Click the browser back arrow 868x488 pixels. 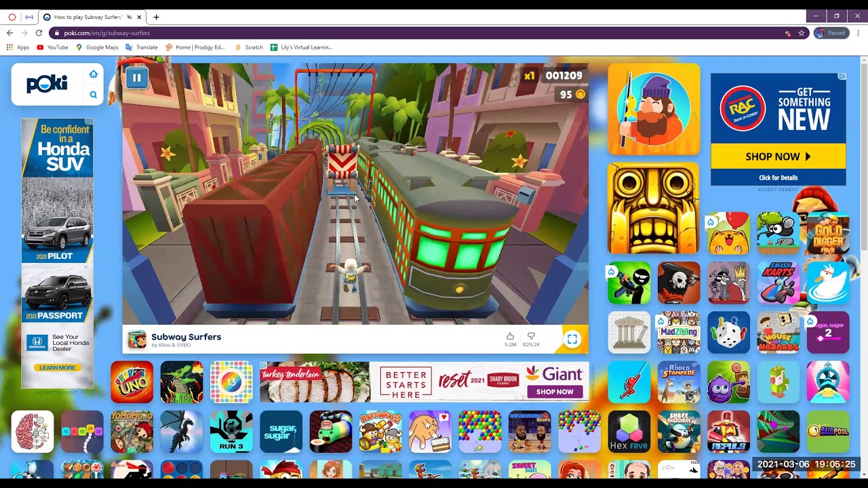pos(9,33)
